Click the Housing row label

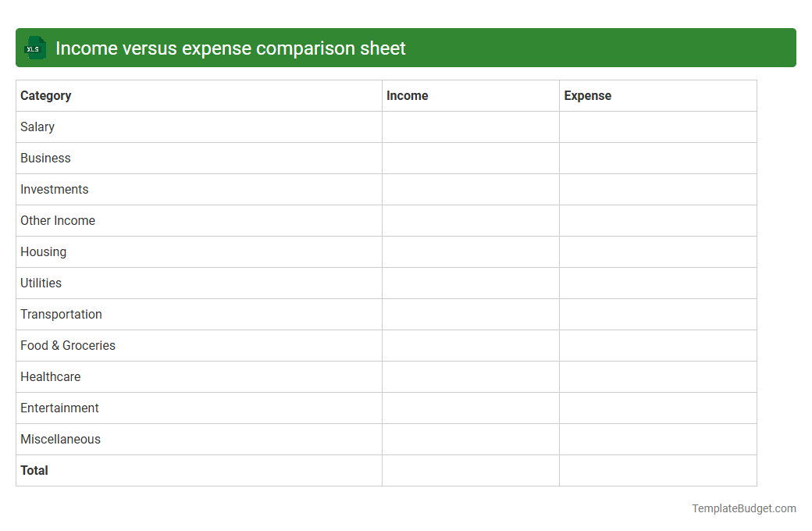43,251
